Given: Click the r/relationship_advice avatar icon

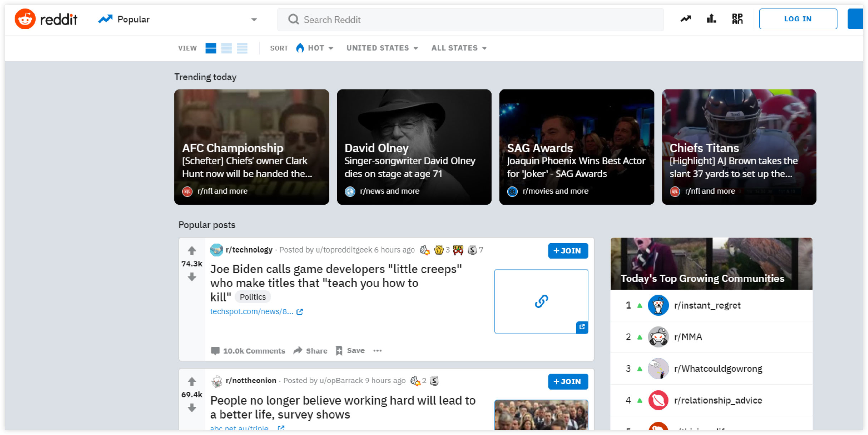Looking at the screenshot, I should click(x=658, y=400).
